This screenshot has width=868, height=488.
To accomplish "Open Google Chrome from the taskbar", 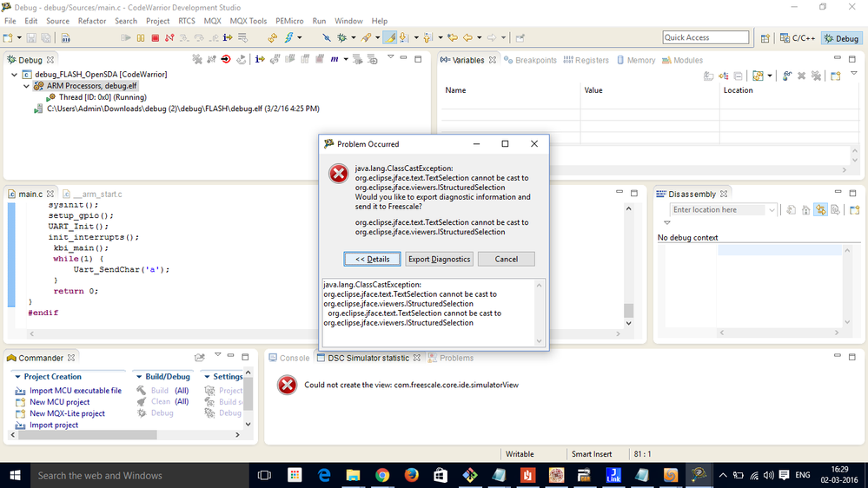I will click(382, 475).
